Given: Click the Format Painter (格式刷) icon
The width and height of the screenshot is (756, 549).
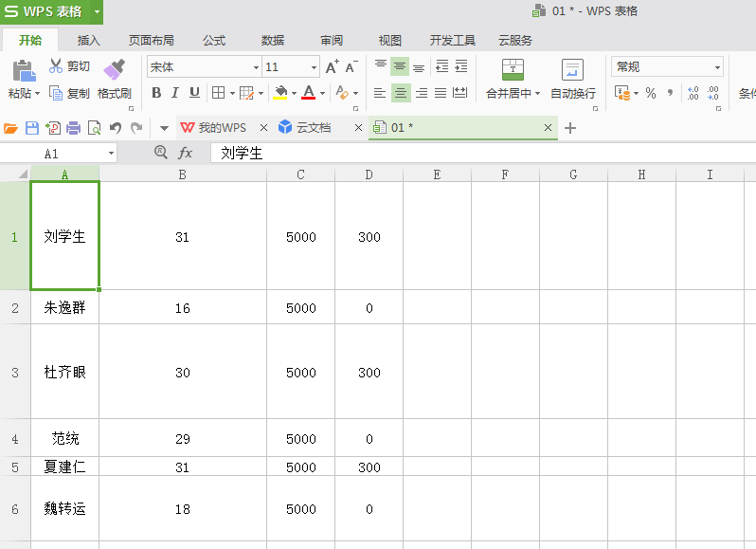Looking at the screenshot, I should 115,70.
